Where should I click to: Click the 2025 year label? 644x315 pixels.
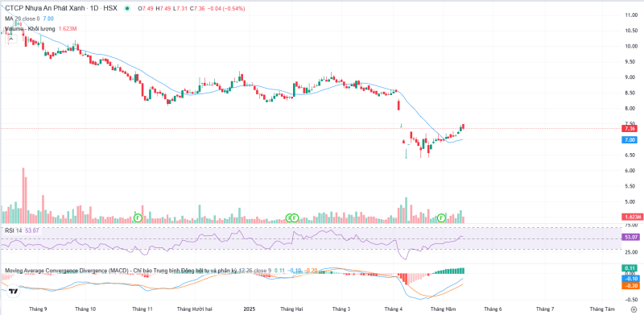tap(249, 309)
